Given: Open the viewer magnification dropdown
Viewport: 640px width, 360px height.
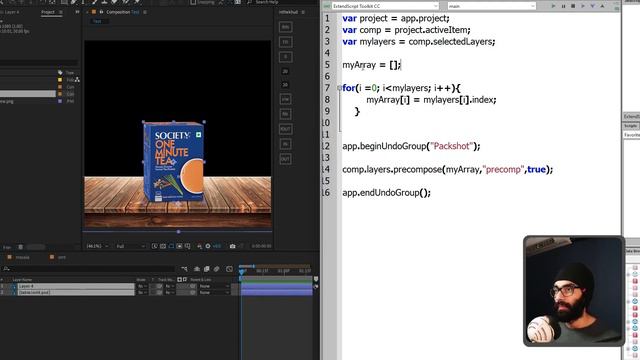Looking at the screenshot, I should coord(98,246).
